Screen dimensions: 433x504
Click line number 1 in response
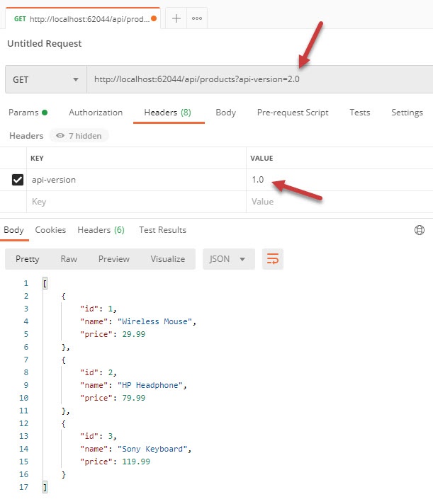point(26,283)
